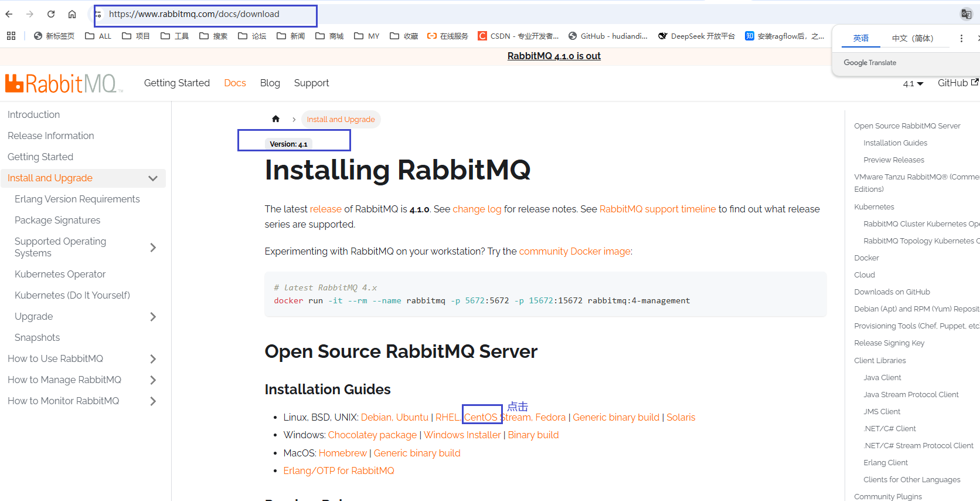
Task: Open the ALL bookmarks folder
Action: click(x=98, y=36)
